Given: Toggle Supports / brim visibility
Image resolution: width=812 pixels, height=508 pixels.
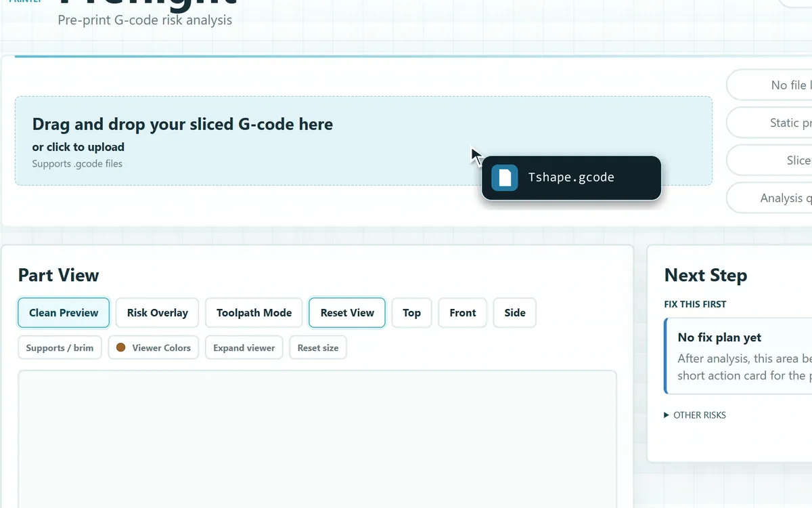Looking at the screenshot, I should (x=60, y=348).
